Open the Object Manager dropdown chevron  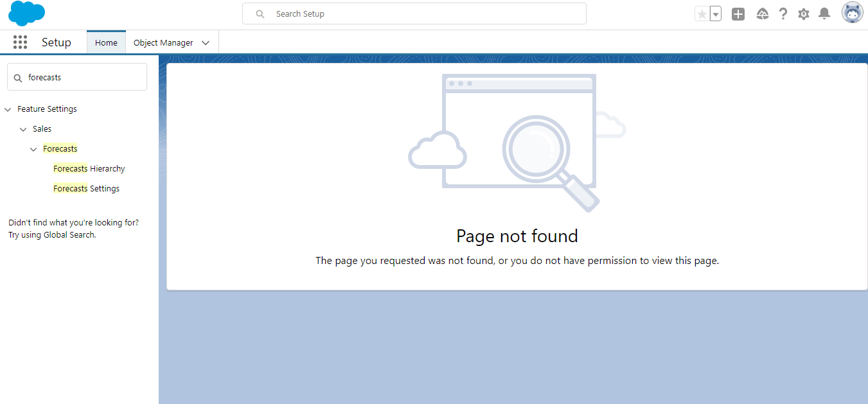205,42
